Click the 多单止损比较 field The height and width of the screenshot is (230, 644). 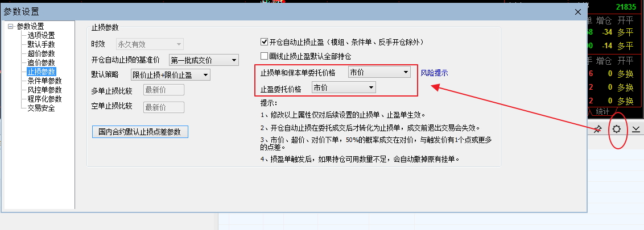tap(163, 90)
